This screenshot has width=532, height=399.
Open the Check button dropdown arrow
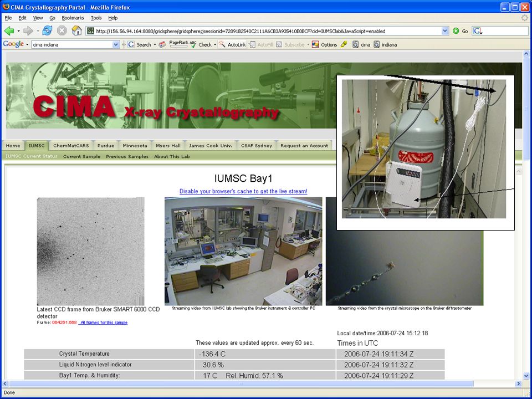pos(215,44)
